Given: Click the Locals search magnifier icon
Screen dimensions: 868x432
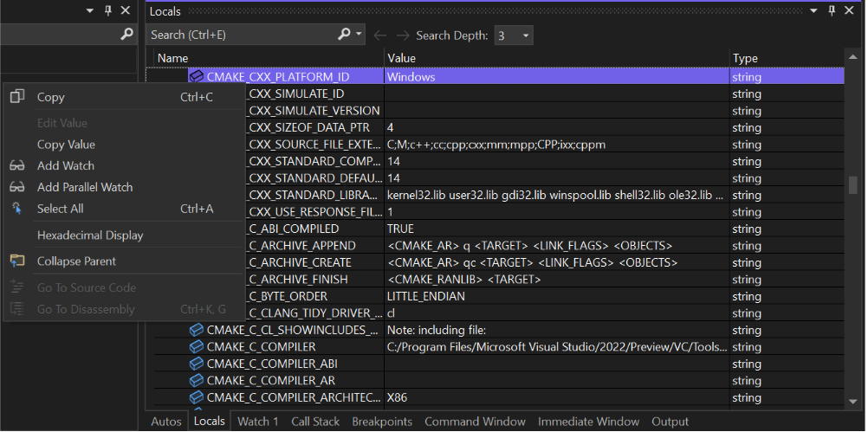Looking at the screenshot, I should tap(344, 35).
